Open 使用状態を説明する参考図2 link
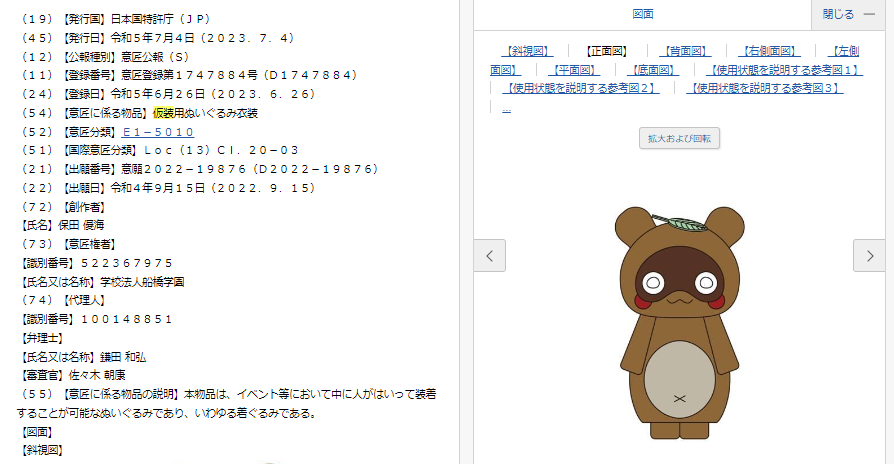The image size is (894, 464). coord(581,88)
